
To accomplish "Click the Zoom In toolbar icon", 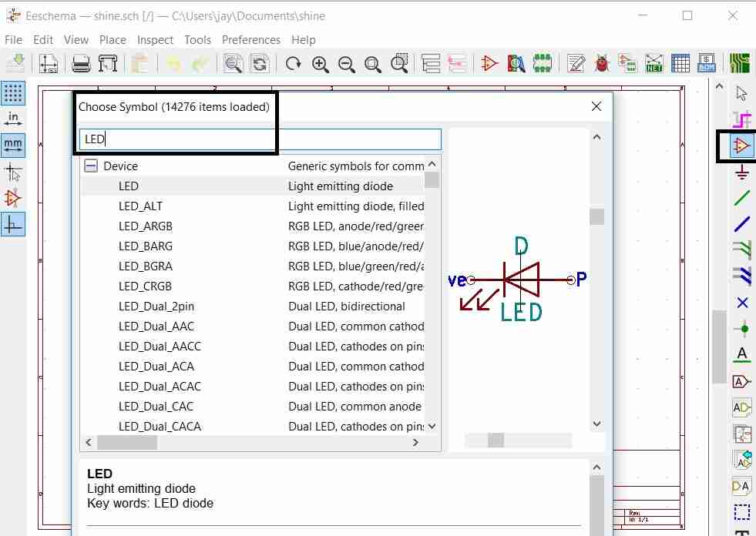I will coord(320,64).
